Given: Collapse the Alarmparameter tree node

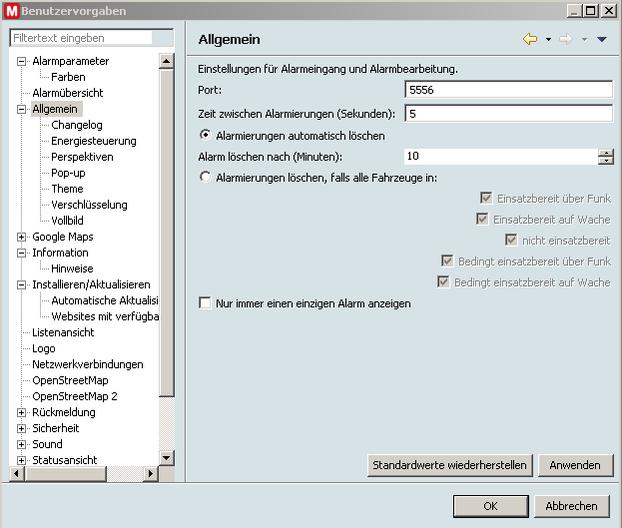Looking at the screenshot, I should [22, 61].
